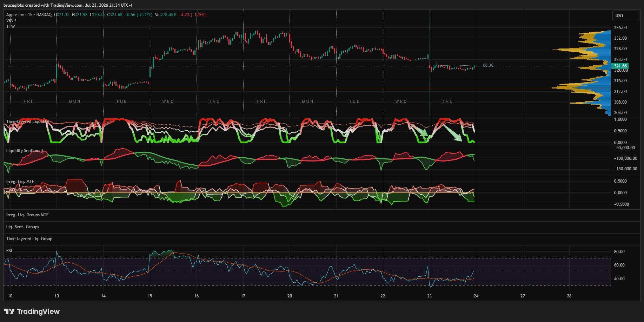Click date 15 on the time axis
This screenshot has width=644, height=322.
tap(150, 296)
